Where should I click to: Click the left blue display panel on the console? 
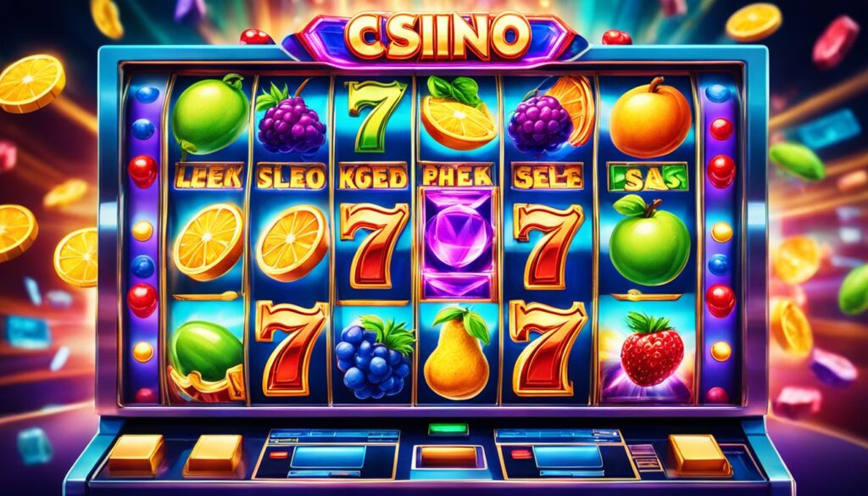click(328, 457)
